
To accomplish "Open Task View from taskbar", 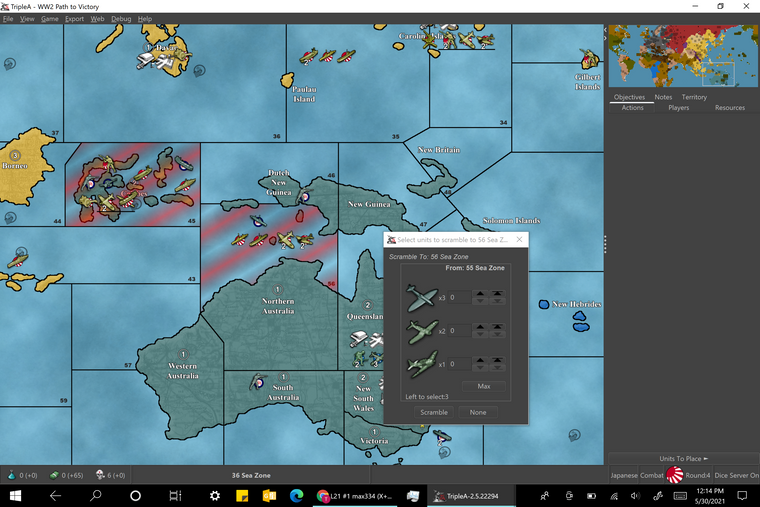I will click(x=175, y=496).
